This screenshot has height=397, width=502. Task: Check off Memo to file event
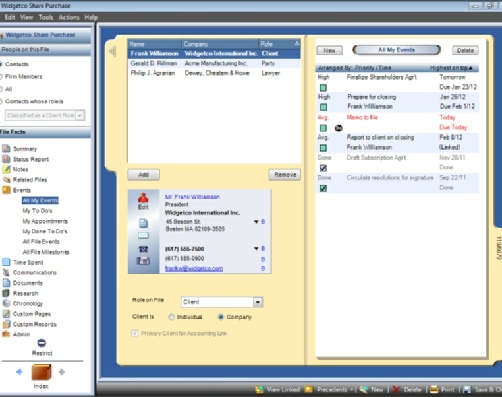tap(323, 128)
